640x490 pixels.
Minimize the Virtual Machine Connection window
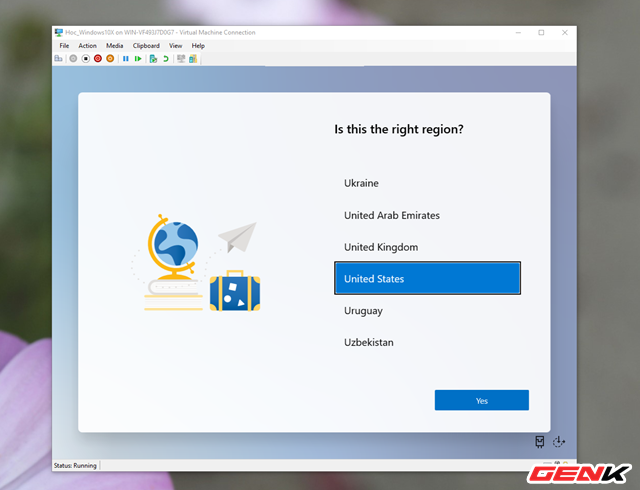click(518, 33)
